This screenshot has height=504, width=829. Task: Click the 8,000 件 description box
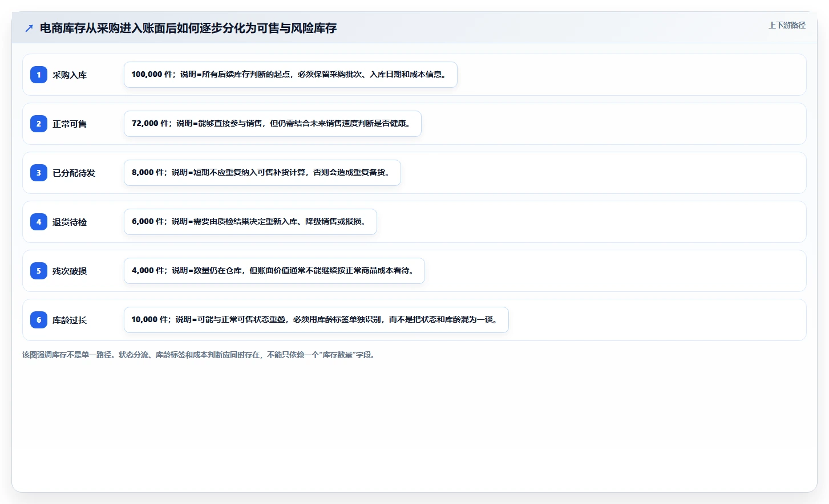click(x=262, y=173)
